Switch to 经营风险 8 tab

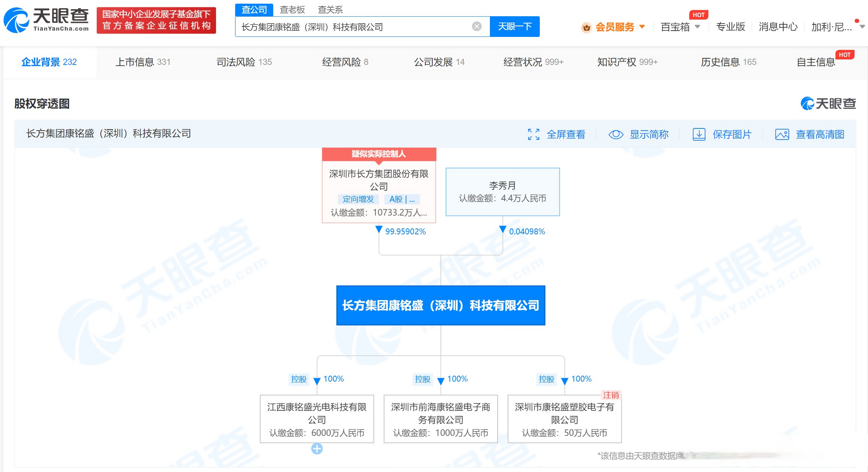click(345, 62)
